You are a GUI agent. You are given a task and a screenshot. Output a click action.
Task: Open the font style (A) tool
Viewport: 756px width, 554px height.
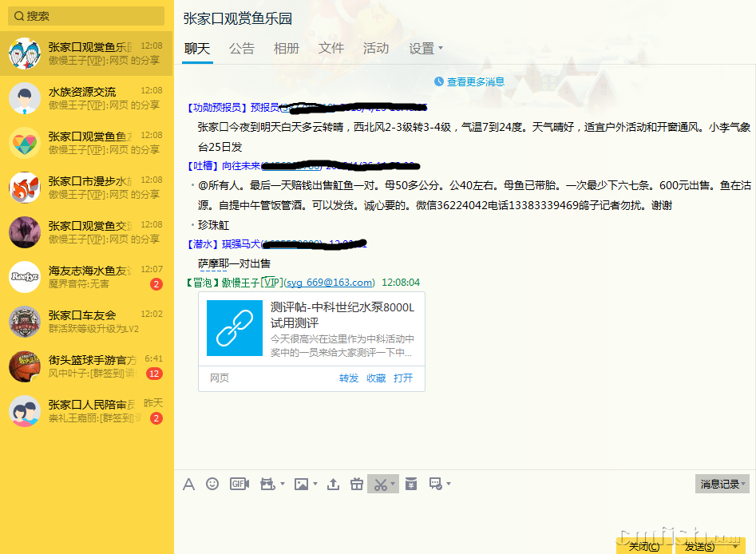coord(189,484)
